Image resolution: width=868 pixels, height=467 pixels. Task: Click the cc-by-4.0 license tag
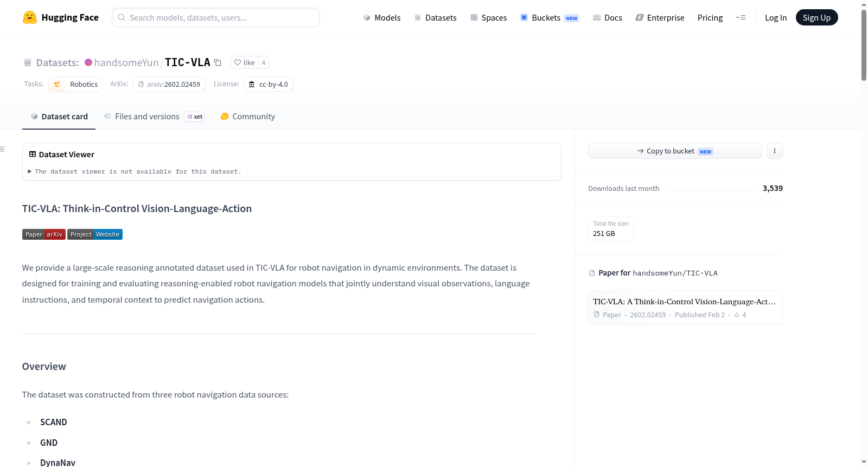269,84
